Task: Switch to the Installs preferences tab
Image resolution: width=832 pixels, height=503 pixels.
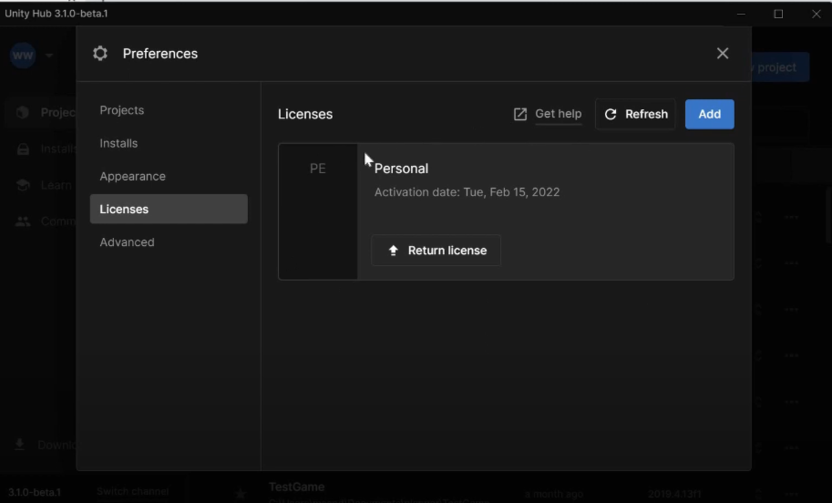Action: click(119, 143)
